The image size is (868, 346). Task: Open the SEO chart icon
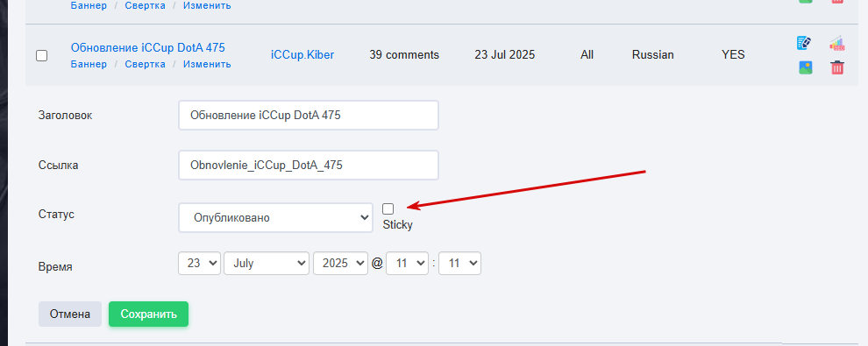(x=836, y=43)
